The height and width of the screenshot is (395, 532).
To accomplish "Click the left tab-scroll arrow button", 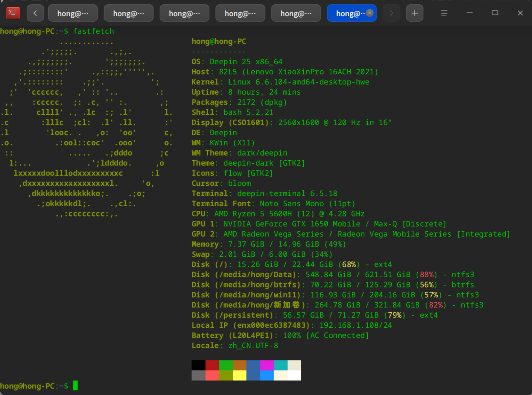I will (35, 13).
